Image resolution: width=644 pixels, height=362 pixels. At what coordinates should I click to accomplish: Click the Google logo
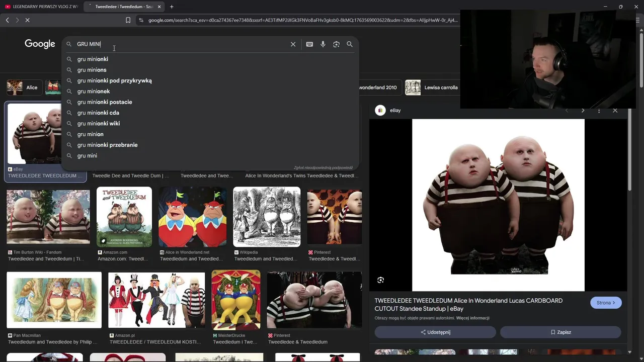coord(40,44)
